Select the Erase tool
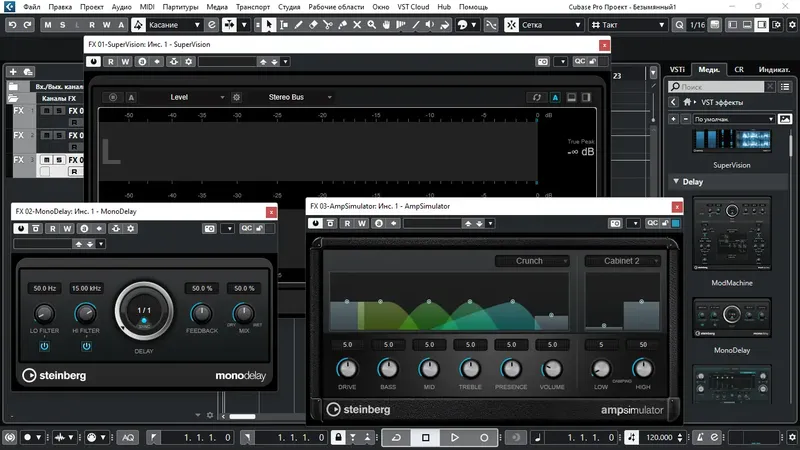 313,24
